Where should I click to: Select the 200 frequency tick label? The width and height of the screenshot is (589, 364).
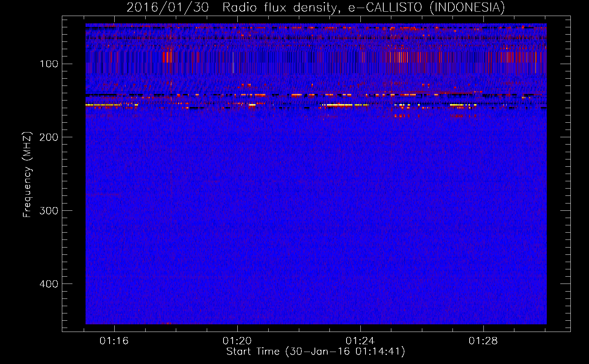[x=49, y=137]
